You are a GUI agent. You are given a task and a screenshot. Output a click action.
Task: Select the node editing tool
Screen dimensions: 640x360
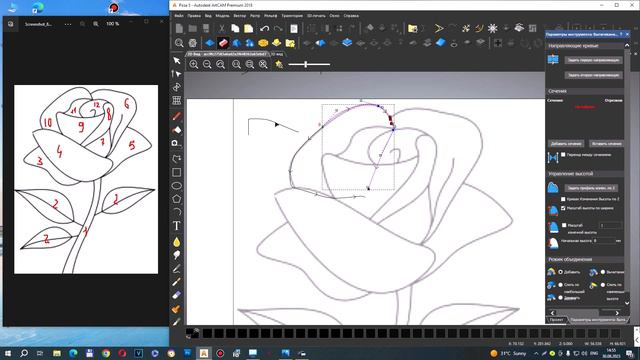(x=177, y=74)
